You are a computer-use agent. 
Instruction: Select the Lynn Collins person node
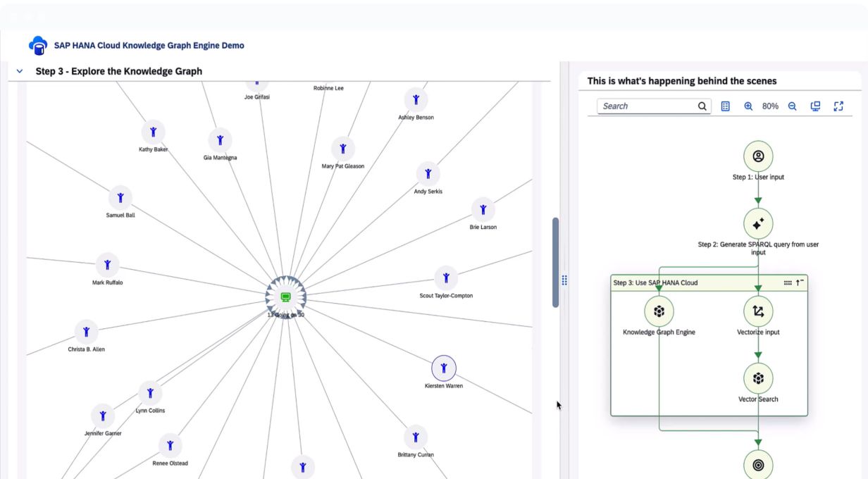(150, 392)
